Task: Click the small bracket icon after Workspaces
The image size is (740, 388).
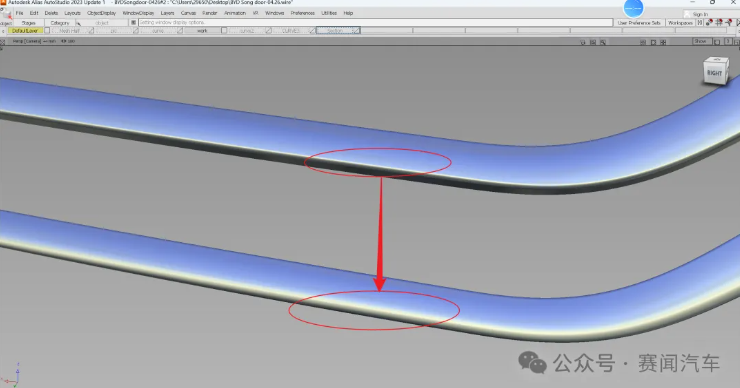Action: click(700, 23)
